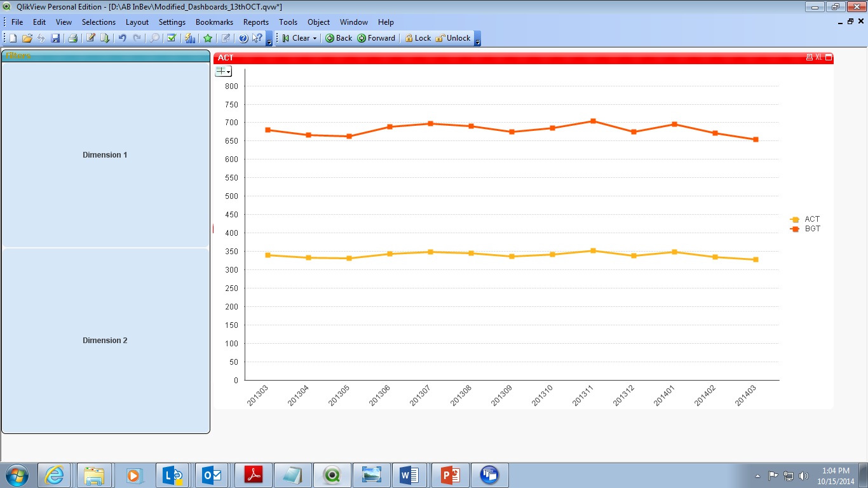Open Quick Chart wizard icon
Screen dimensions: 868x488
coord(190,38)
